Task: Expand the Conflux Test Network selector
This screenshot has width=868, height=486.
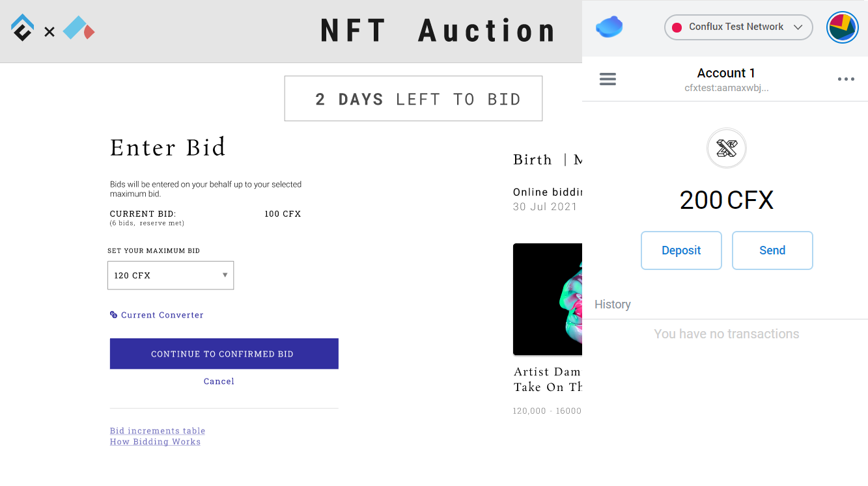Action: click(738, 27)
